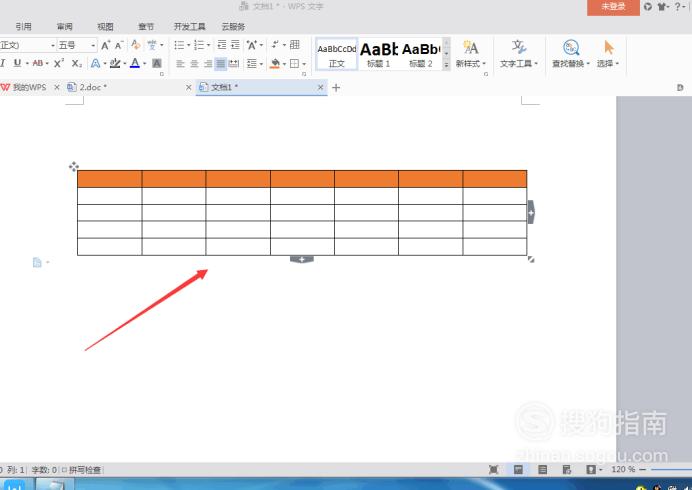This screenshot has height=490, width=692.
Task: Click the Chinese layout A icon
Action: (x=252, y=45)
